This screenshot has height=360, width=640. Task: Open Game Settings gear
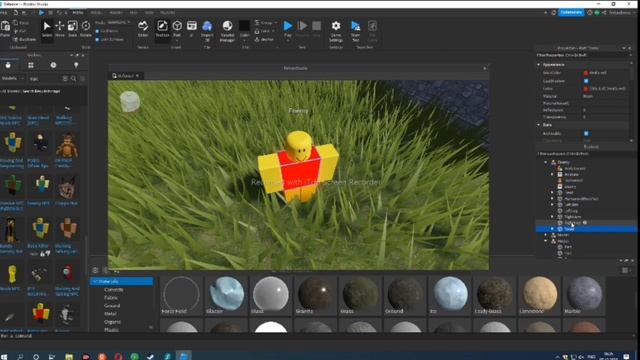tap(336, 31)
